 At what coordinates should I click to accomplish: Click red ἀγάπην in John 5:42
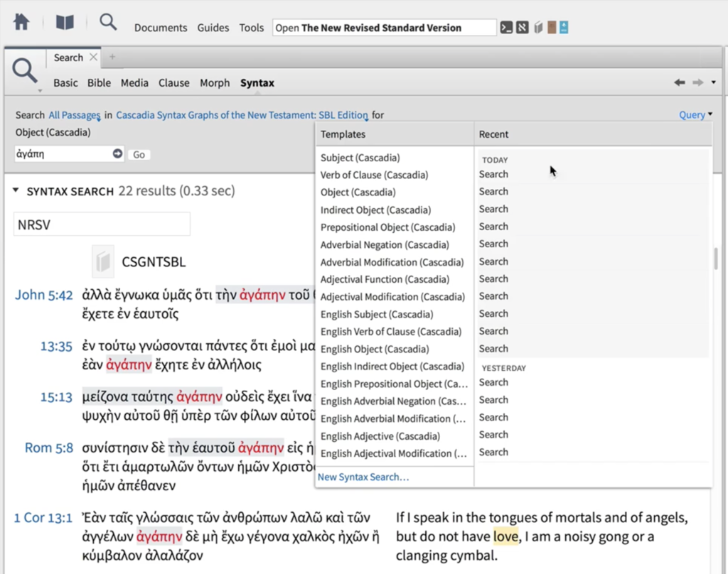pyautogui.click(x=262, y=295)
